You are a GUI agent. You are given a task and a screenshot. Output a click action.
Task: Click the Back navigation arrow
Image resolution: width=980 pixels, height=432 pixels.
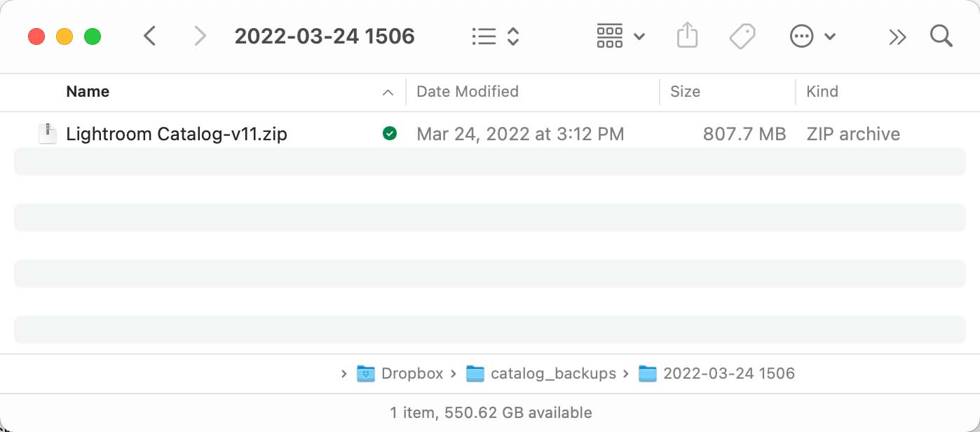pos(149,36)
